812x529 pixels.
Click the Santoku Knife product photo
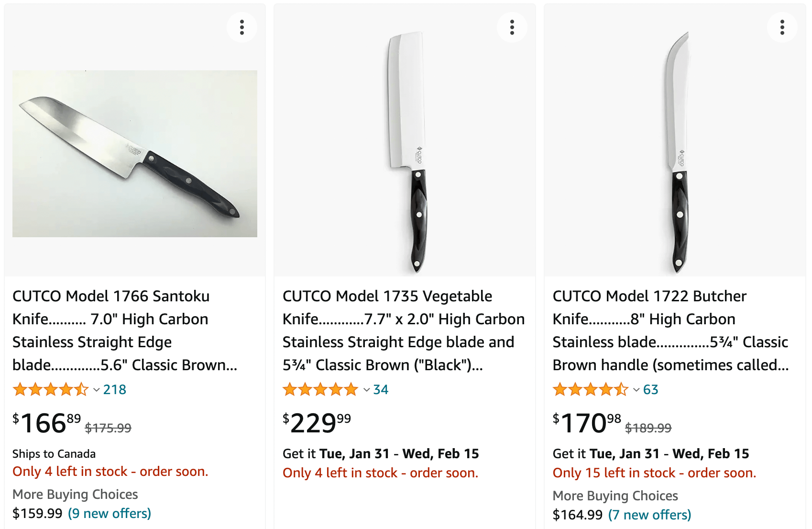[x=135, y=153]
